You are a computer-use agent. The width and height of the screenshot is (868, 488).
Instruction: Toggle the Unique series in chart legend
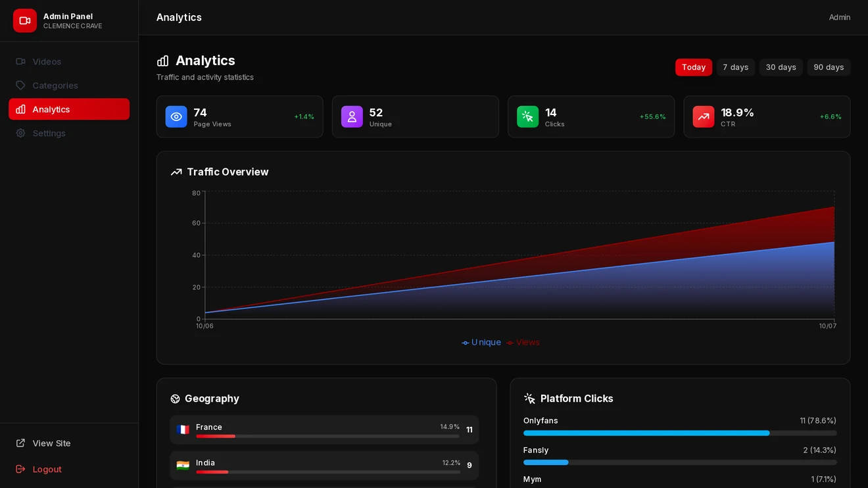tap(481, 343)
